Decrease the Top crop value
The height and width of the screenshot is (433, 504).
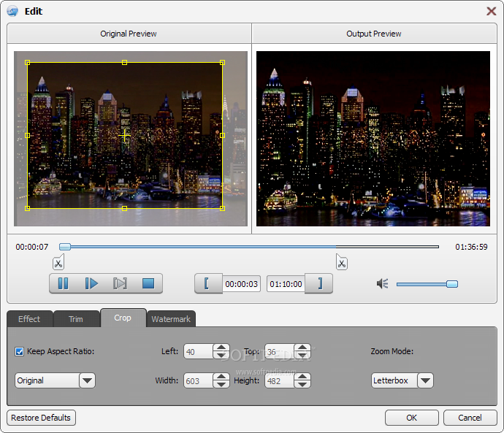[x=302, y=356]
